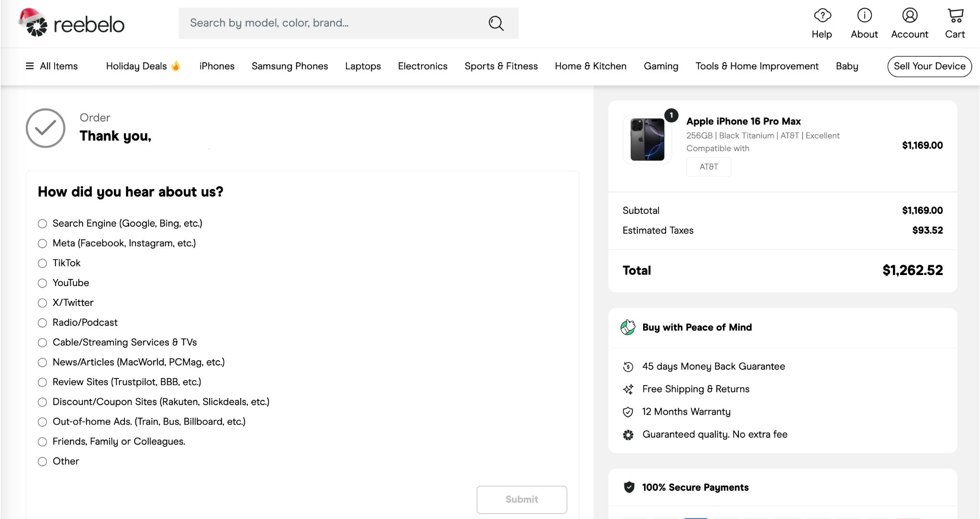
Task: Open Tools & Home Improvement category
Action: [757, 66]
